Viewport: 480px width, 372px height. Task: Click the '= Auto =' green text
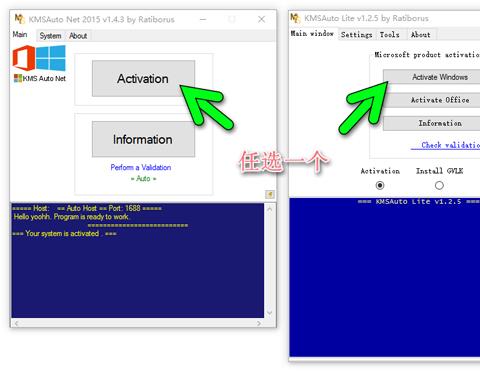(x=143, y=179)
